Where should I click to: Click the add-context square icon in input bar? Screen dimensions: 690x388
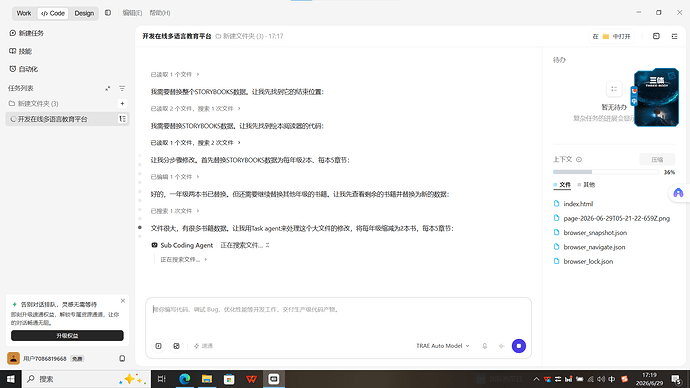click(158, 346)
